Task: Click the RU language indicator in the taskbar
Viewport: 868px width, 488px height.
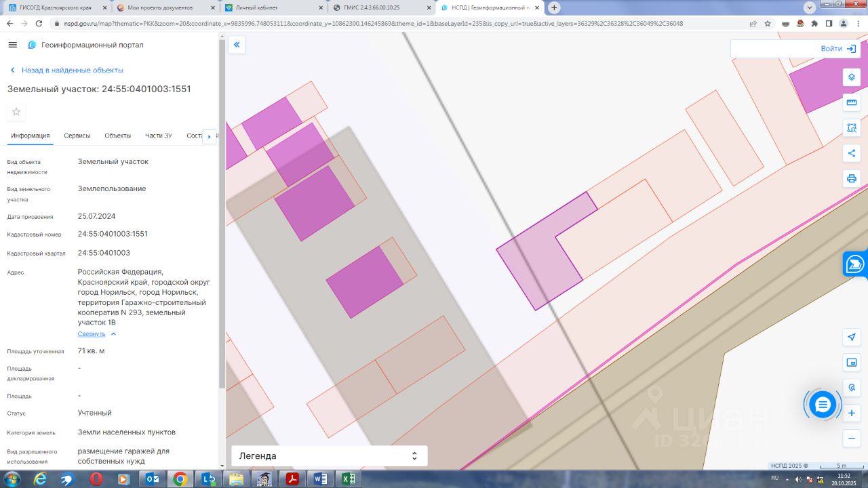Action: [774, 478]
